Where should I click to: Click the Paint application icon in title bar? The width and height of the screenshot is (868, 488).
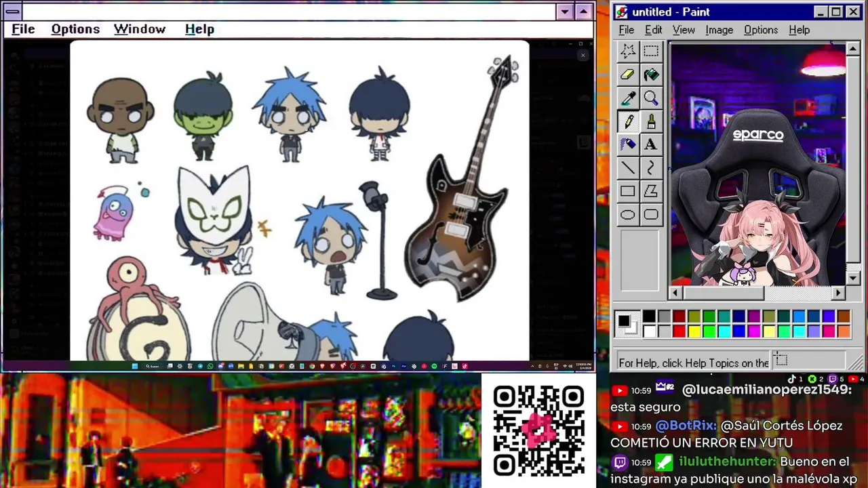click(x=622, y=12)
